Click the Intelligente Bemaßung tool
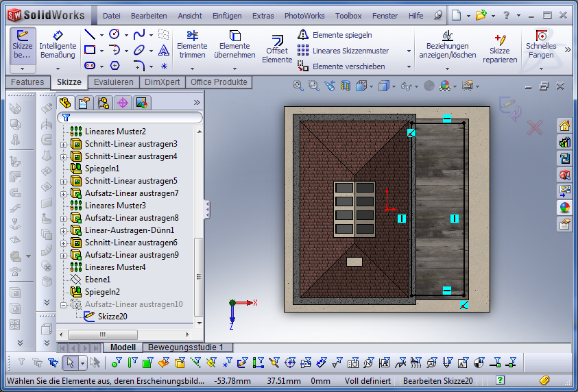Image resolution: width=578 pixels, height=392 pixels. click(58, 45)
